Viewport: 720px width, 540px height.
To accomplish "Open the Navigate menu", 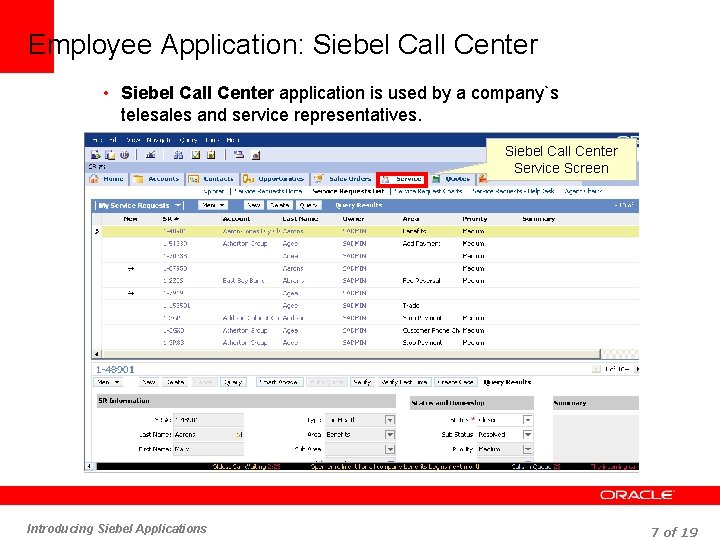I will pyautogui.click(x=159, y=140).
